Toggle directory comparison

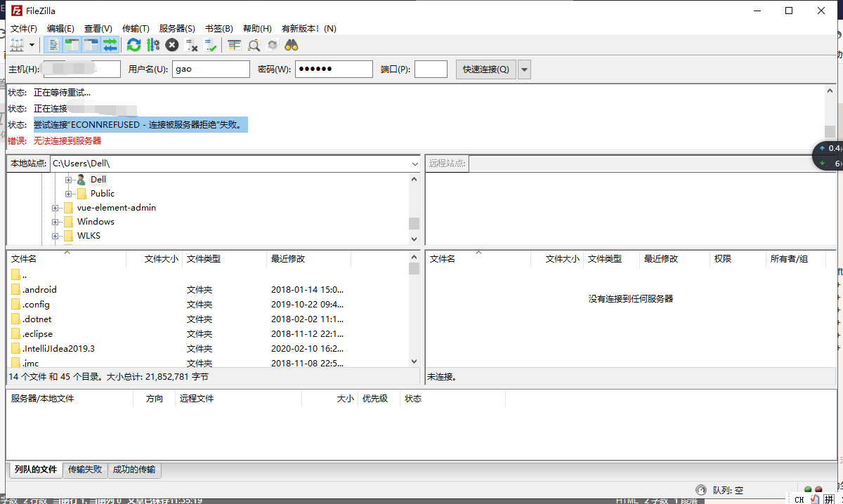[254, 45]
